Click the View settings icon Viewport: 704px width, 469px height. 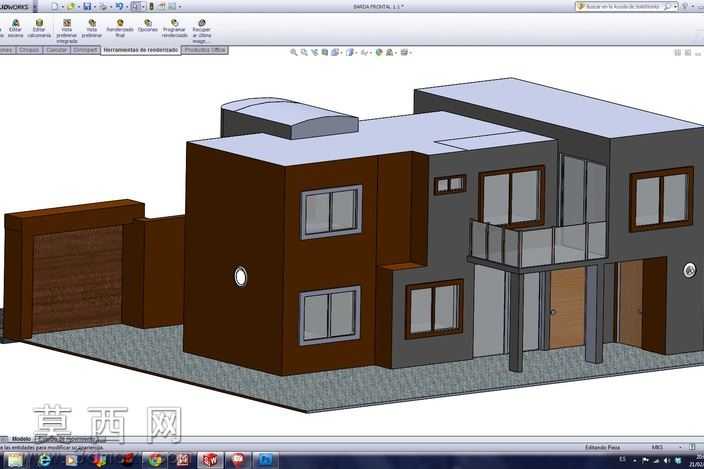coord(404,53)
